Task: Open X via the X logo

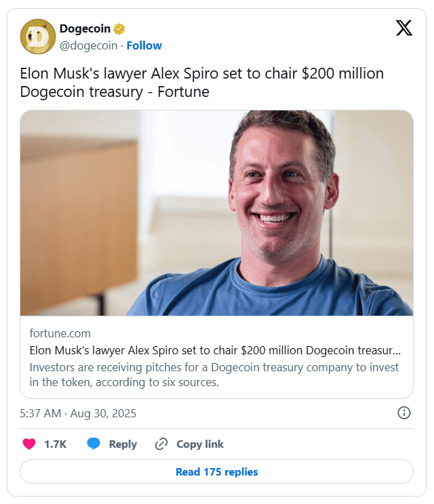Action: [403, 28]
